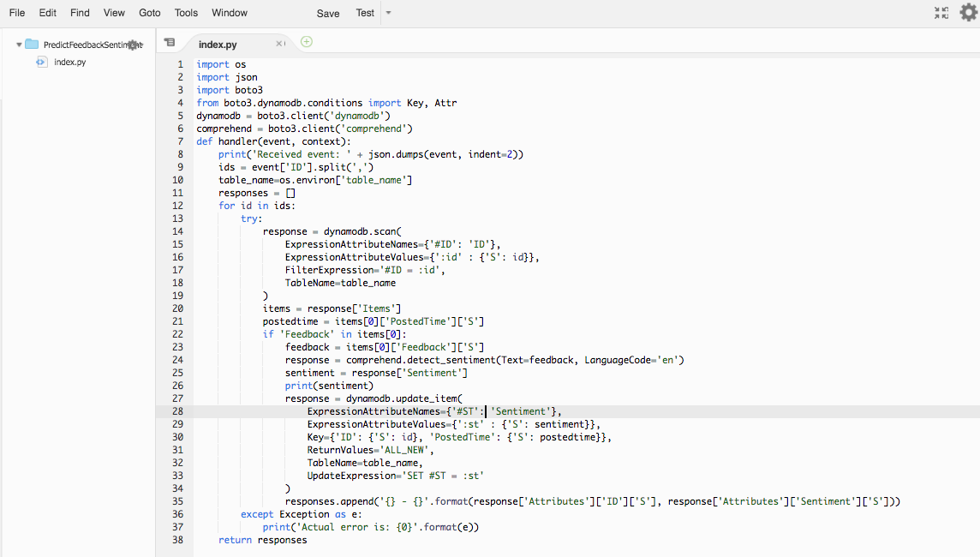The width and height of the screenshot is (980, 557).
Task: Open the Goto menu
Action: [149, 13]
